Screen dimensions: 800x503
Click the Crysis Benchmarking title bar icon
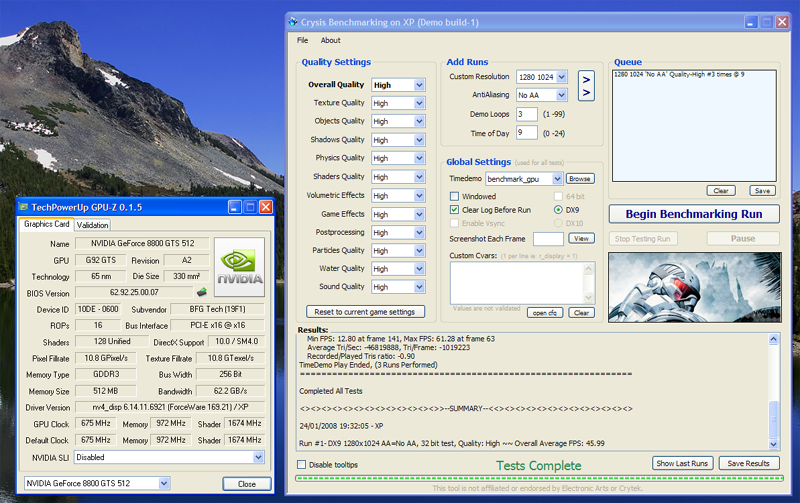293,22
